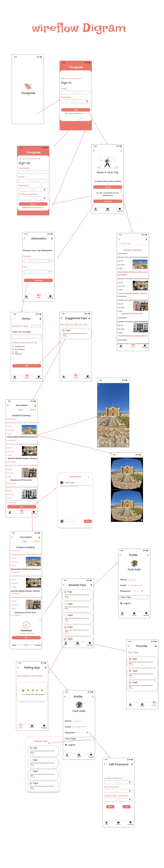Click the back arrow on places search screen
The image size is (164, 868).
(119, 239)
